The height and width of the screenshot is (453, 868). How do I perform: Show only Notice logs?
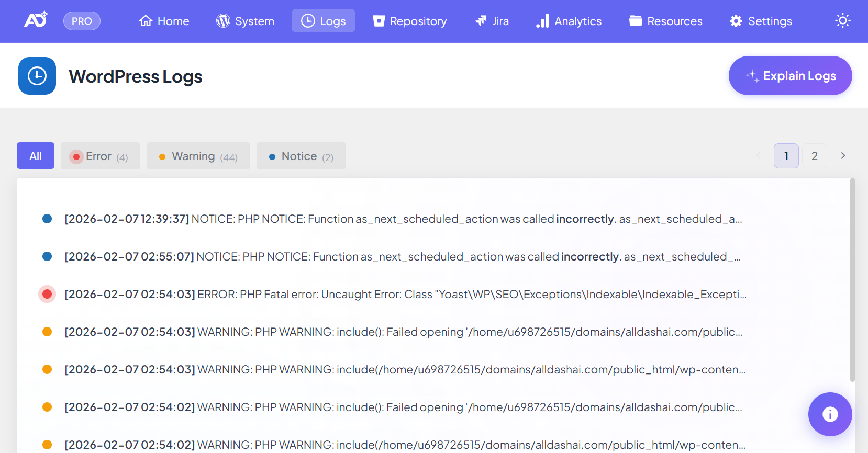301,156
